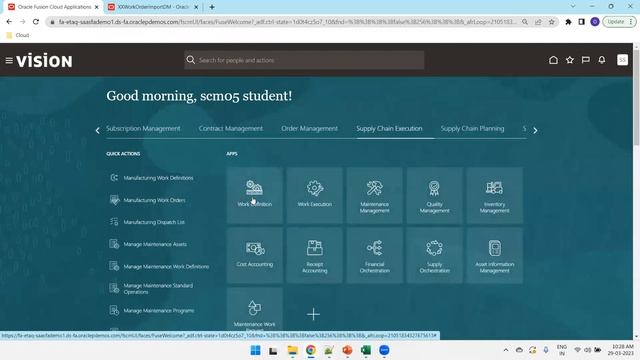Viewport: 640px width, 360px height.
Task: Click the plus tile to add apps
Action: coord(313,314)
